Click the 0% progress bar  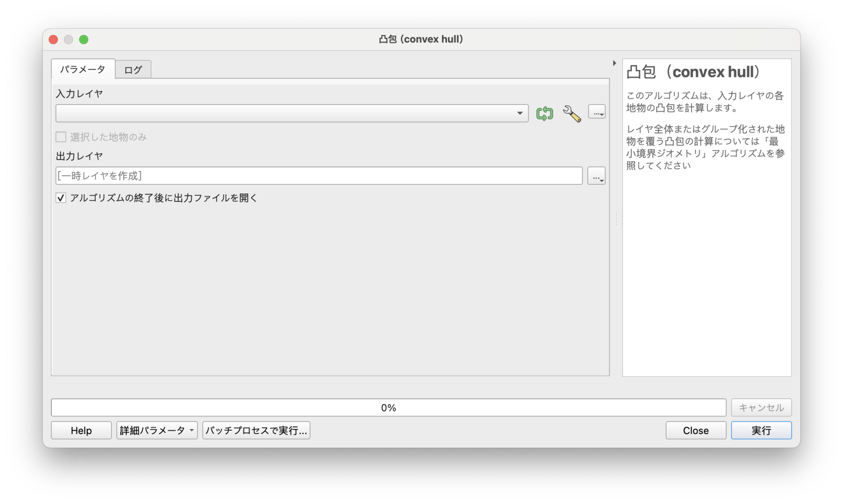pyautogui.click(x=389, y=407)
